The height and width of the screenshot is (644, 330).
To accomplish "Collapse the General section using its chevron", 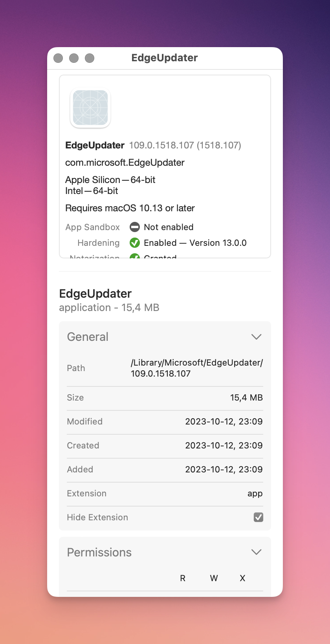I will click(x=256, y=337).
